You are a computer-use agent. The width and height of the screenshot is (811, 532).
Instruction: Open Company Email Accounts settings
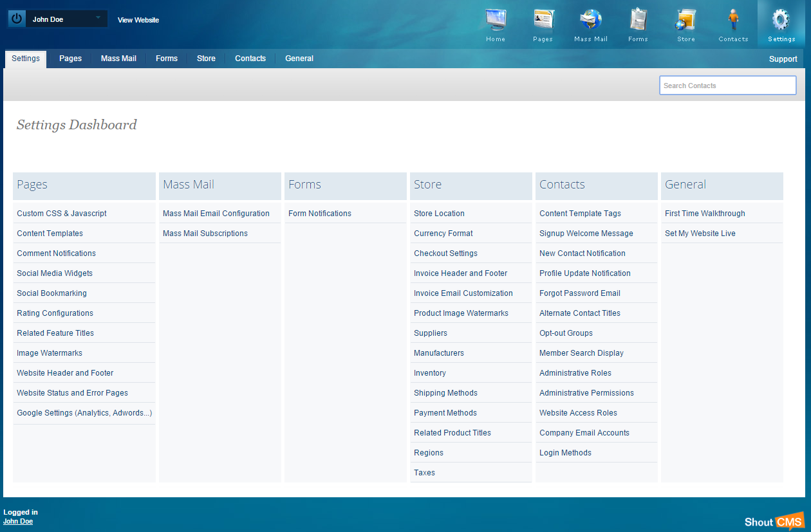pyautogui.click(x=584, y=433)
